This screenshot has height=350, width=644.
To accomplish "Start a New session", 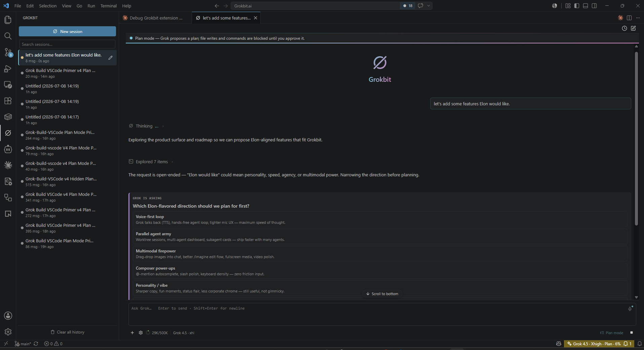I will [x=67, y=31].
